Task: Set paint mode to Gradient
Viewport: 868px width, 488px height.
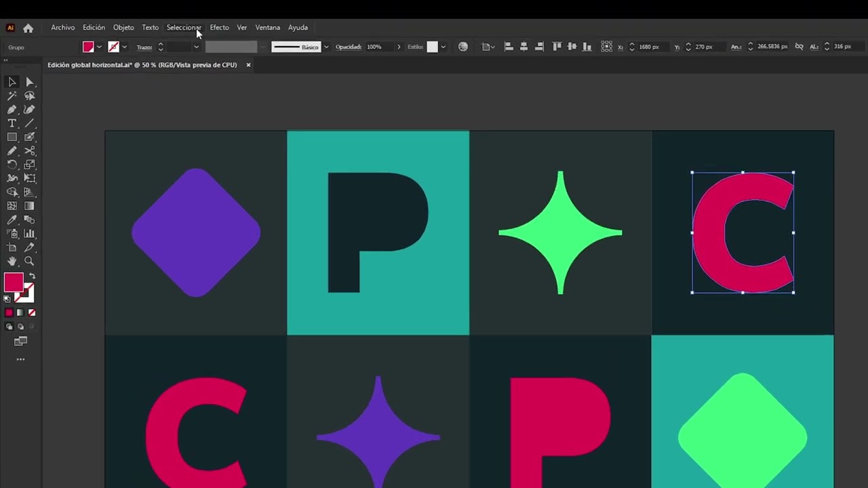Action: point(20,312)
